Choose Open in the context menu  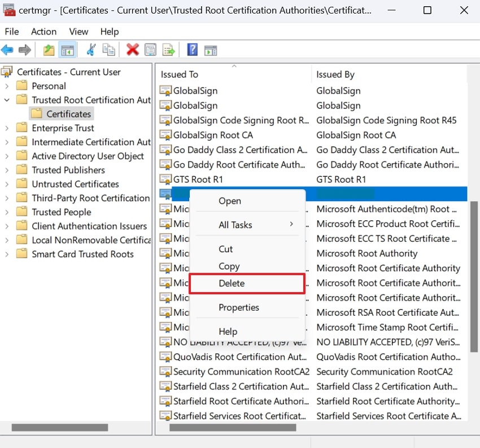click(247, 201)
